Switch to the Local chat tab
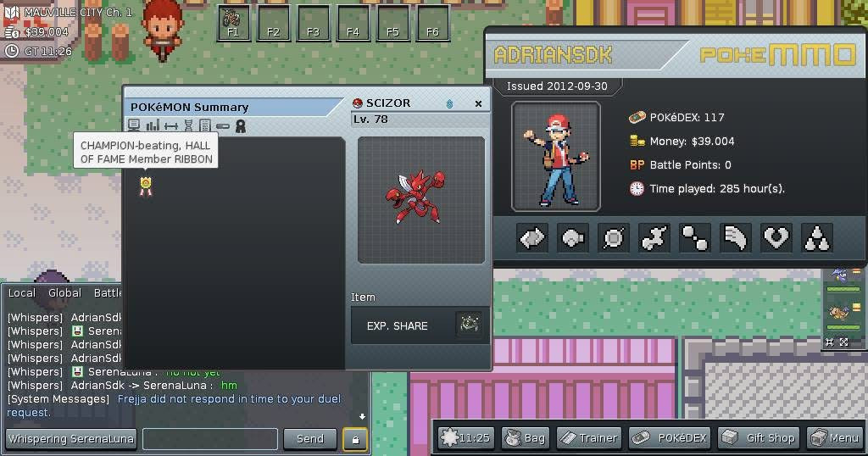Image resolution: width=868 pixels, height=456 pixels. (x=22, y=292)
